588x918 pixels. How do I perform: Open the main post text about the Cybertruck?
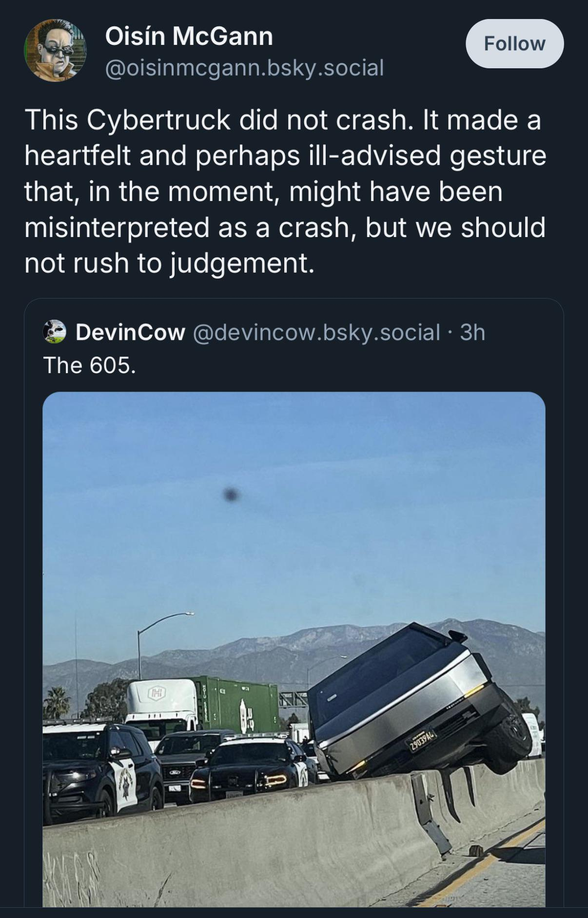coord(285,191)
